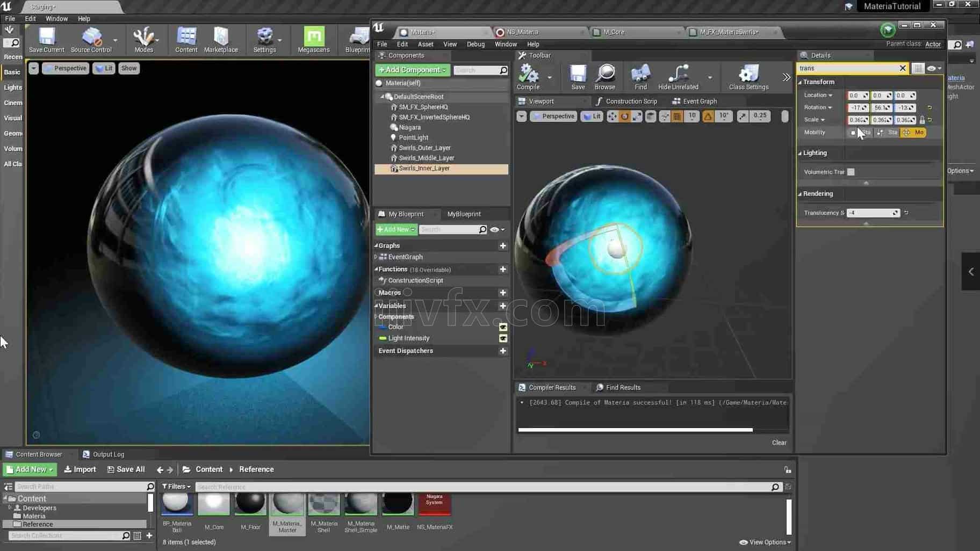Select the Swirls_Middle_Layer component

click(x=426, y=158)
